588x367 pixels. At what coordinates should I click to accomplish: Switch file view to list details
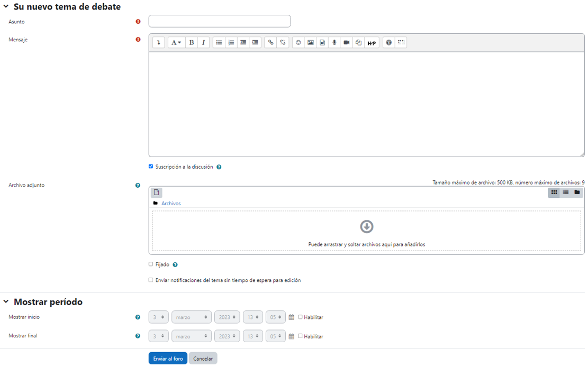coord(565,192)
